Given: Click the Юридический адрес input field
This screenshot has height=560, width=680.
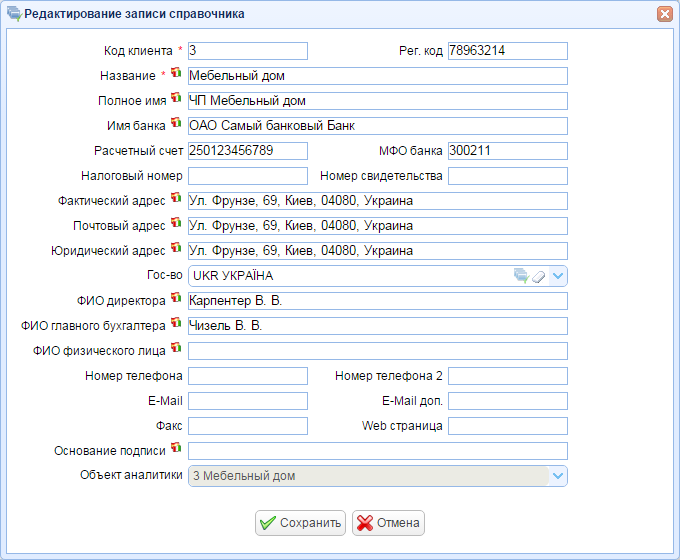Looking at the screenshot, I should (378, 251).
